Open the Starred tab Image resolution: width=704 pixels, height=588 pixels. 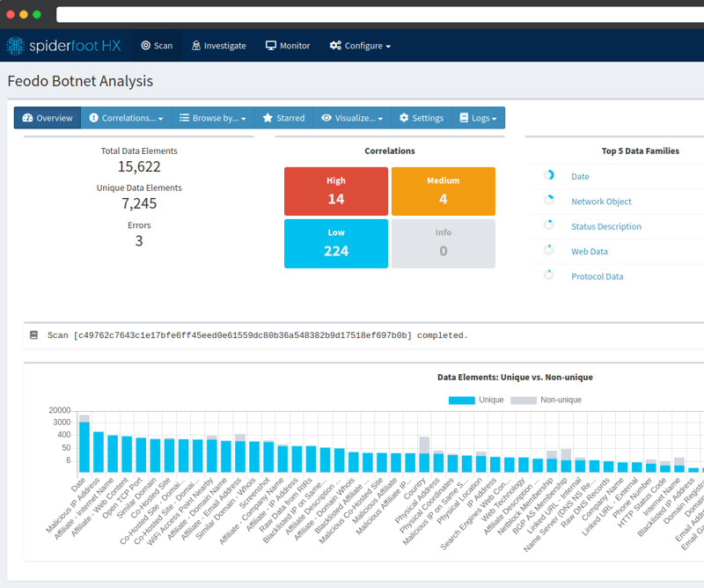coord(283,118)
